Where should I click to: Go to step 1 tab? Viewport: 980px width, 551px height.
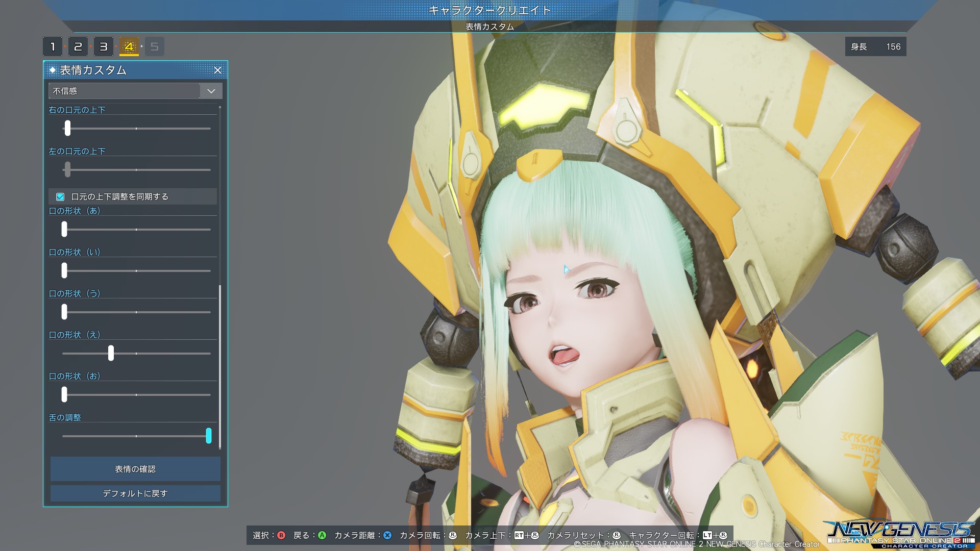point(53,47)
